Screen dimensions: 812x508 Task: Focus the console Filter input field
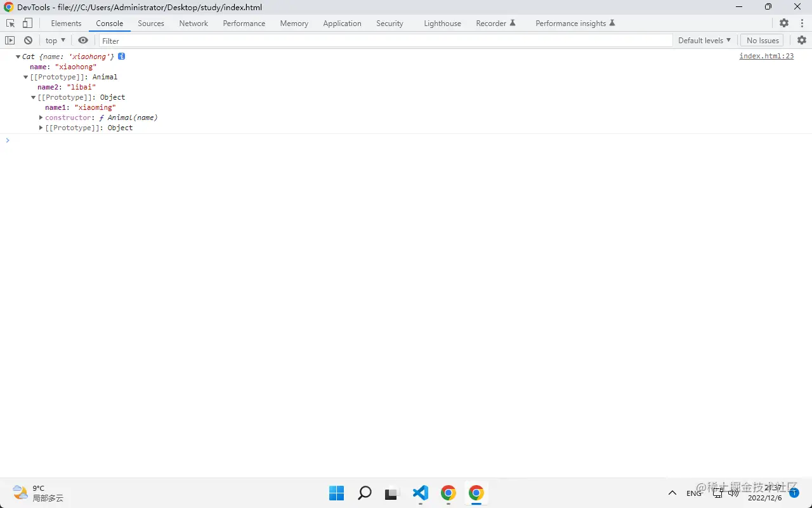[x=385, y=41]
